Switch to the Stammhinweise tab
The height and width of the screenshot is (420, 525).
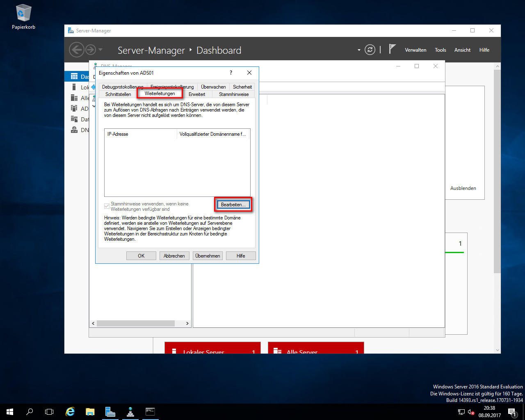click(x=233, y=94)
